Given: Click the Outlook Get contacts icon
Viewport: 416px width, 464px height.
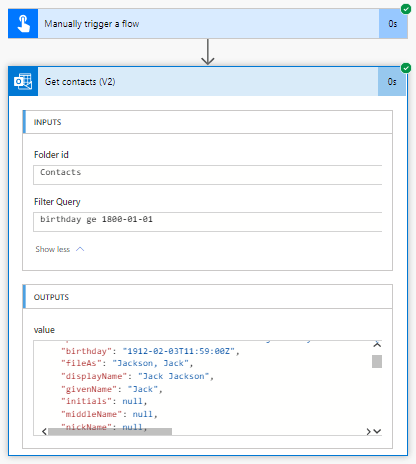Looking at the screenshot, I should pos(23,82).
